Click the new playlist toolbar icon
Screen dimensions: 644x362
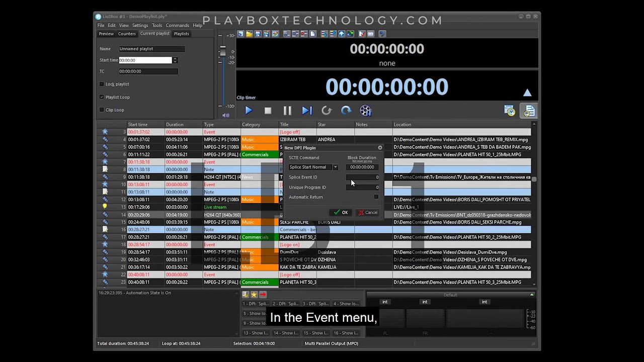pyautogui.click(x=241, y=34)
